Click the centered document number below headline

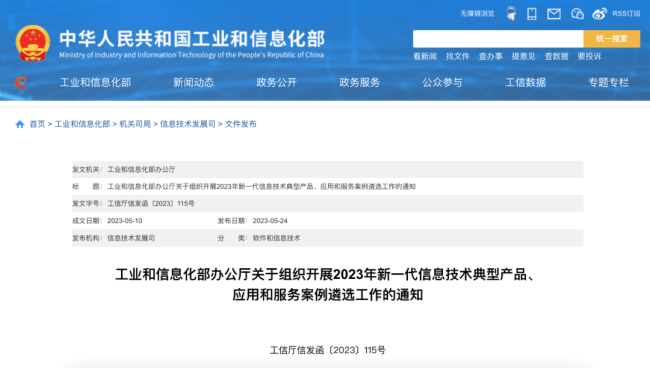click(x=327, y=350)
